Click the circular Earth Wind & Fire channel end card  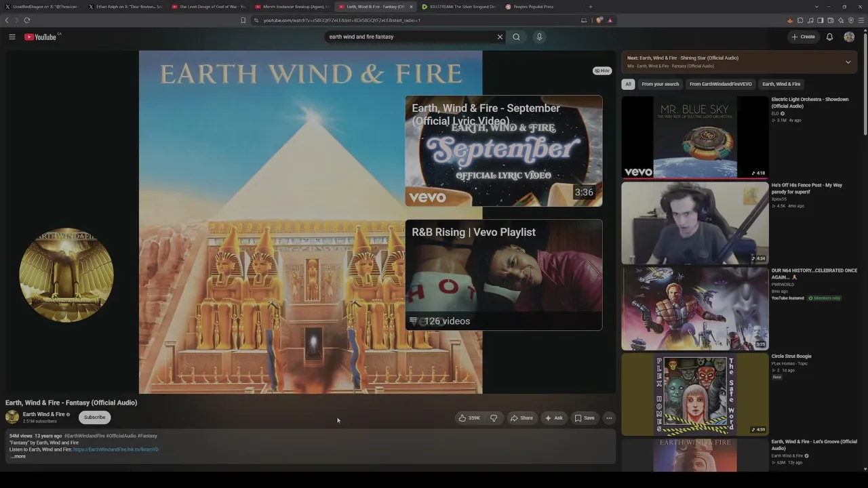point(66,275)
